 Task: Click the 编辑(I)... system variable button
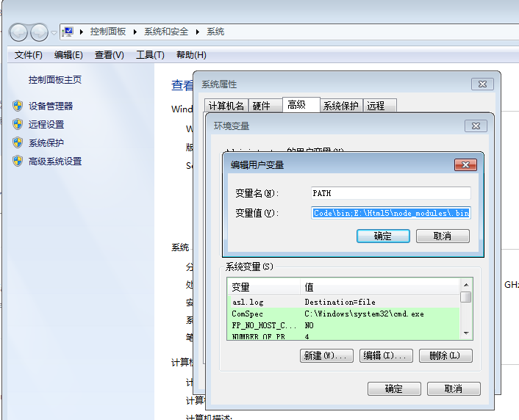[386, 356]
